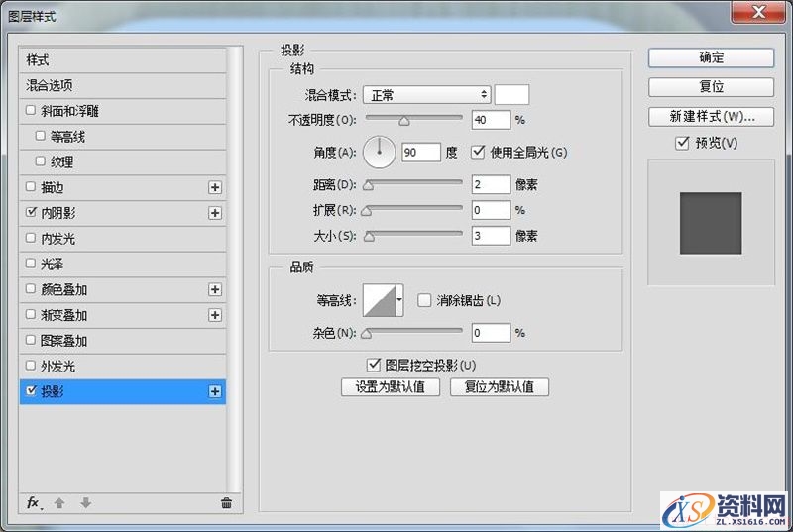The height and width of the screenshot is (532, 793).
Task: Enable 消除锯齿 checkbox
Action: coord(424,300)
